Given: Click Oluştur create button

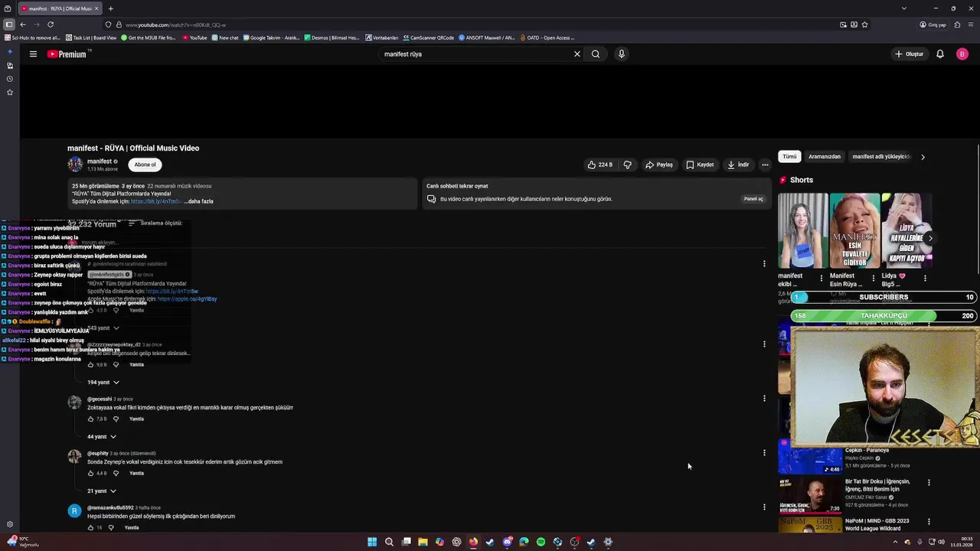Looking at the screenshot, I should pyautogui.click(x=910, y=54).
